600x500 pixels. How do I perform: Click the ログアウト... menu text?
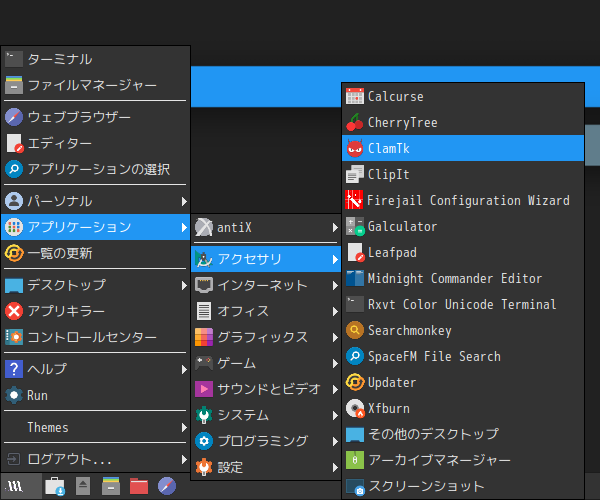tap(69, 459)
